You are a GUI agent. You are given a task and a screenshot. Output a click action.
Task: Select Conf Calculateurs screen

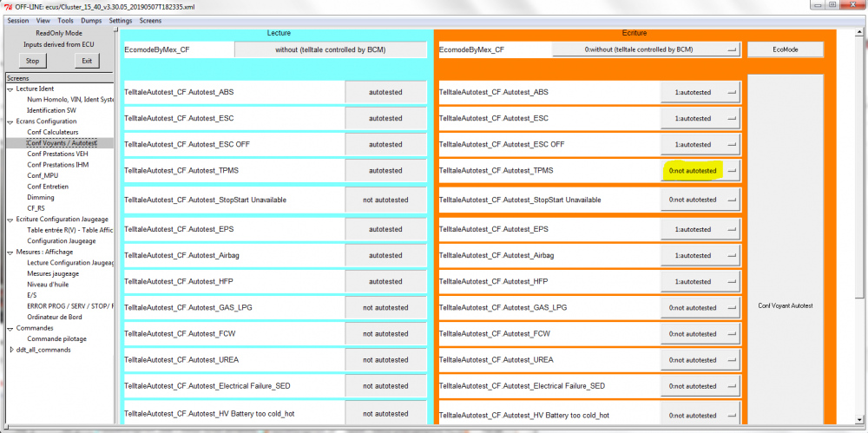(x=53, y=132)
